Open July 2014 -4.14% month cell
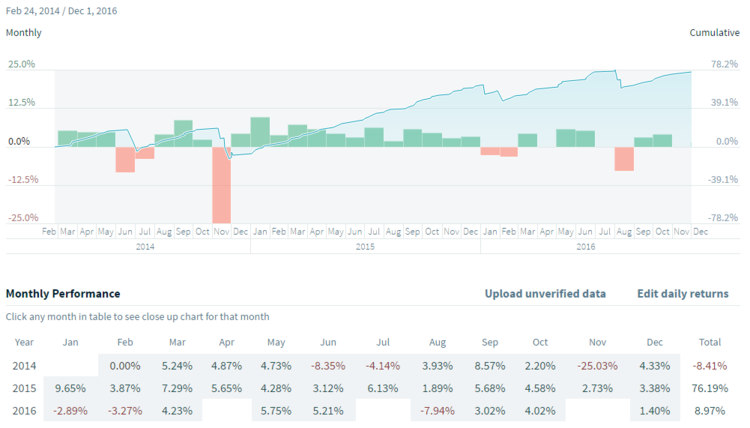The image size is (750, 428). point(383,366)
